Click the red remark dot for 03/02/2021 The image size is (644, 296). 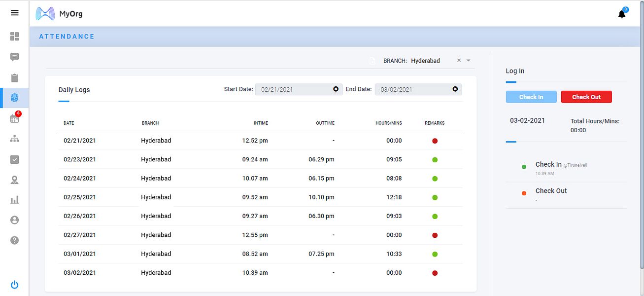(x=435, y=273)
